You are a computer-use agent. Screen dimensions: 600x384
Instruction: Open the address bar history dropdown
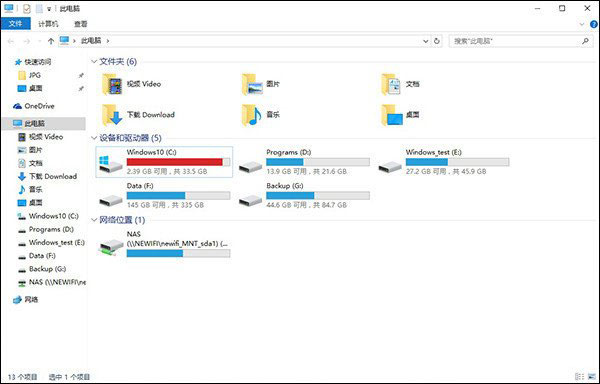(426, 41)
